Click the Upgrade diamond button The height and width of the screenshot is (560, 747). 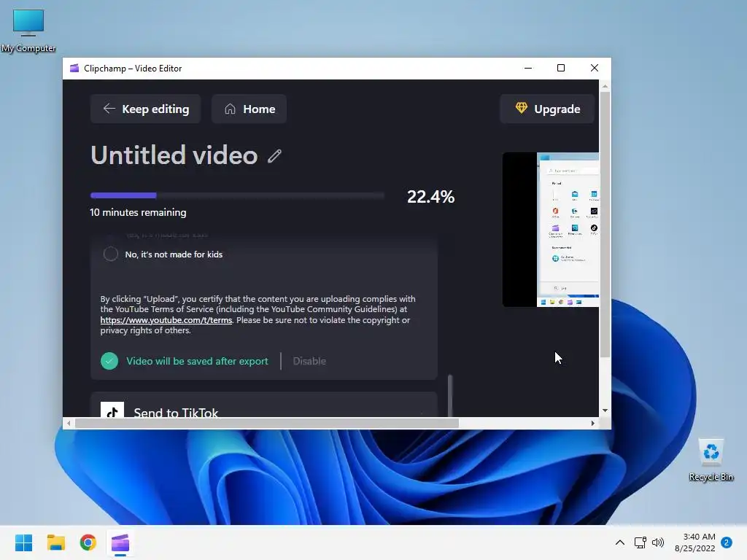click(547, 109)
